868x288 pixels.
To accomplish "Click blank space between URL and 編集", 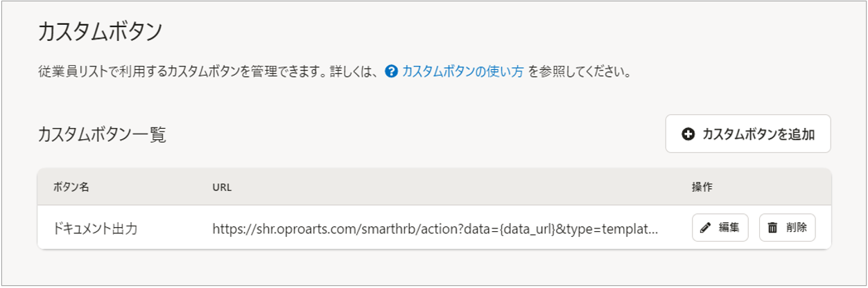I will pos(675,228).
